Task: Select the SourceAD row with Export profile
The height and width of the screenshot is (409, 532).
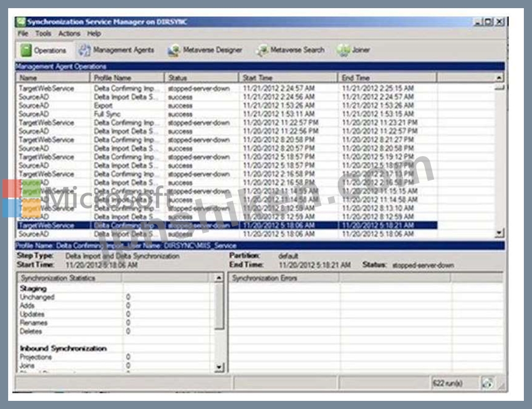Action: [226, 106]
